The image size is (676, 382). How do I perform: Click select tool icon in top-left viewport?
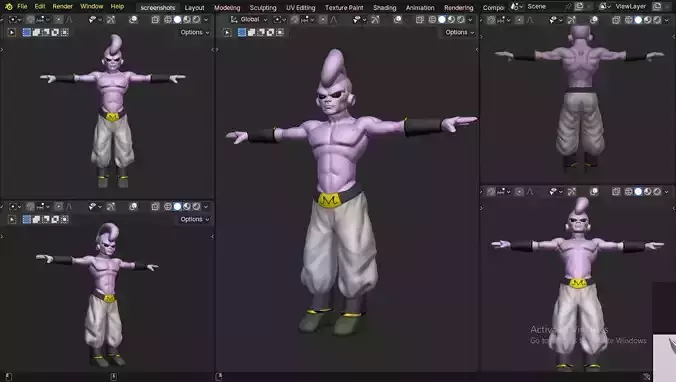point(12,32)
